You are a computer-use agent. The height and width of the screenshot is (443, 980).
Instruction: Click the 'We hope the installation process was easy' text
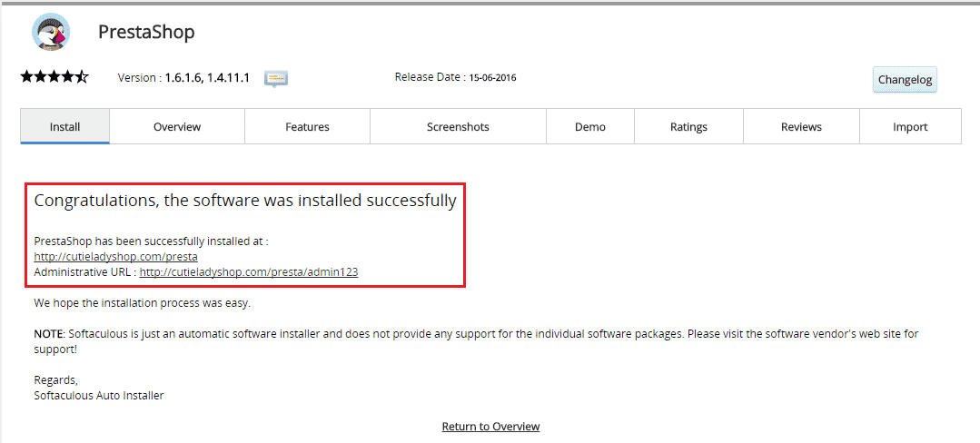pos(142,303)
